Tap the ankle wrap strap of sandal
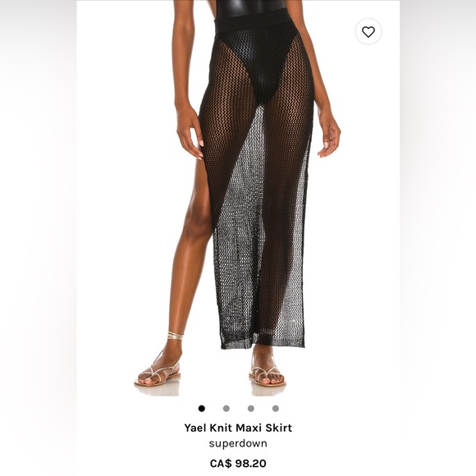Screen dimensions: 476x476 176,336
